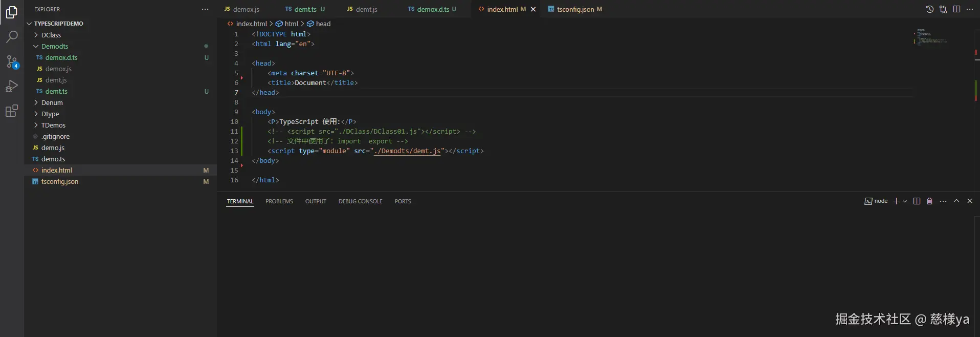This screenshot has width=980, height=337.
Task: Click line number 13 in gutter
Action: coord(234,151)
